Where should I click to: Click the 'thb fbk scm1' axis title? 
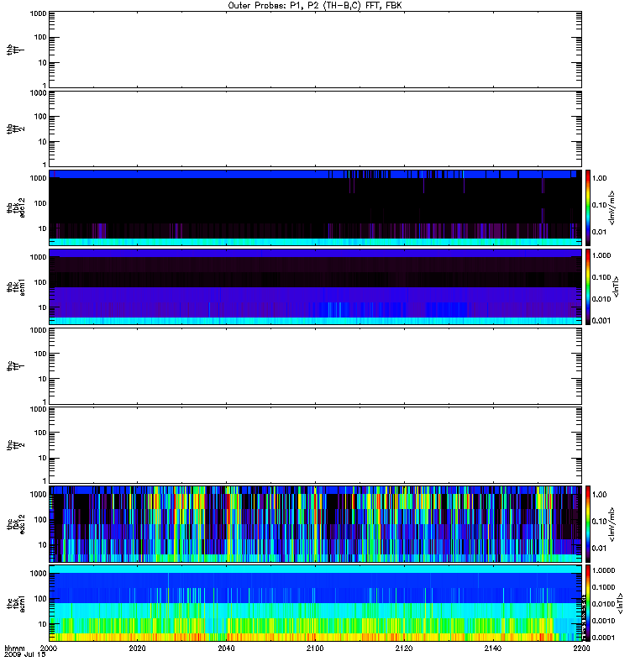[x=15, y=286]
